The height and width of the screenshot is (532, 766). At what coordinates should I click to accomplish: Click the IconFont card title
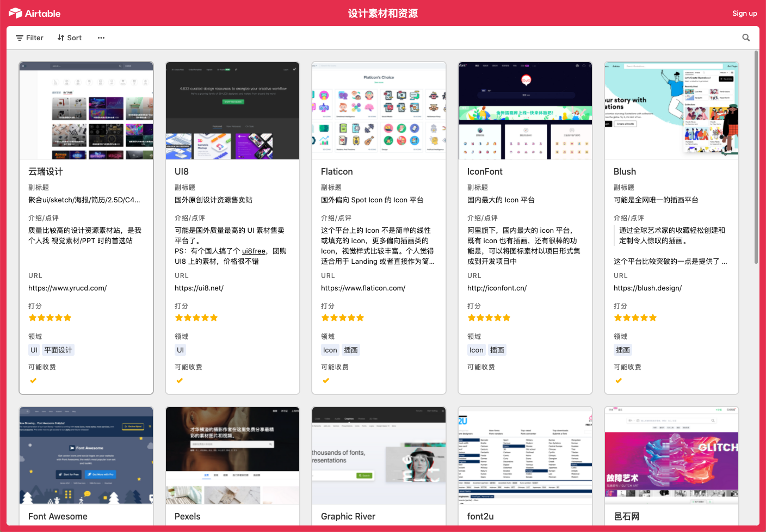coord(485,171)
